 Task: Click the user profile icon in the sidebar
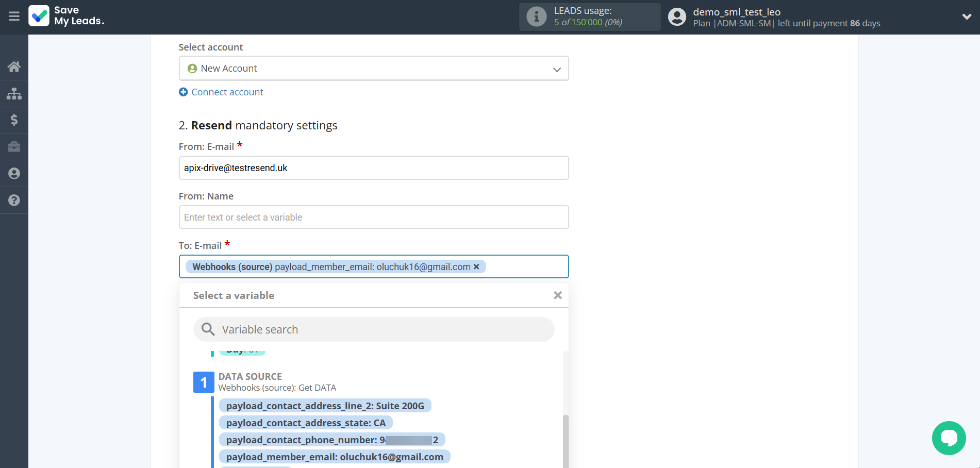coord(14,173)
